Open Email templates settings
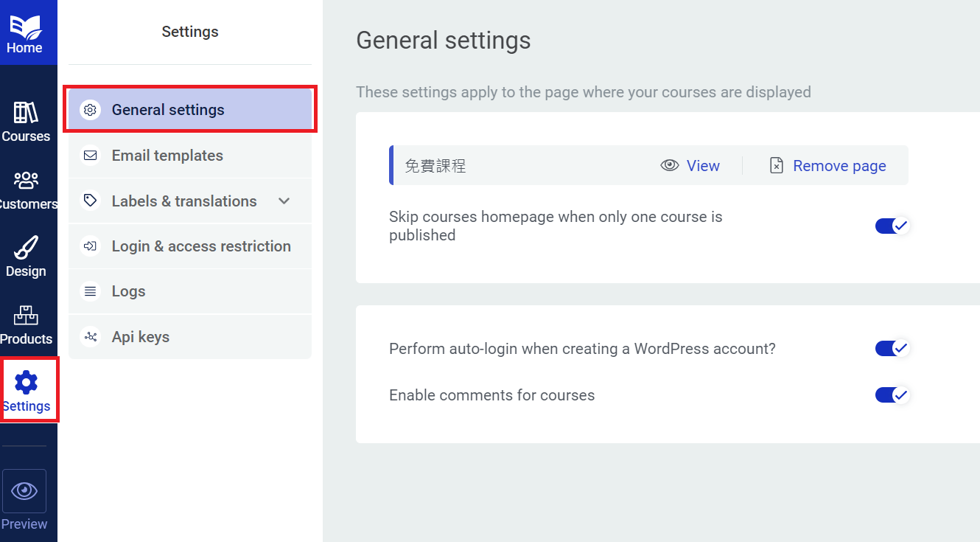 click(190, 156)
